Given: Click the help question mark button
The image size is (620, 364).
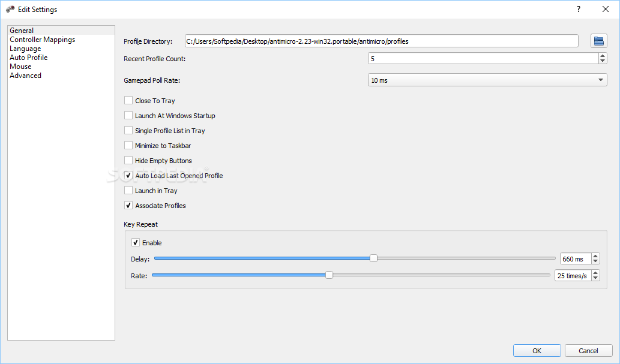Looking at the screenshot, I should point(579,9).
